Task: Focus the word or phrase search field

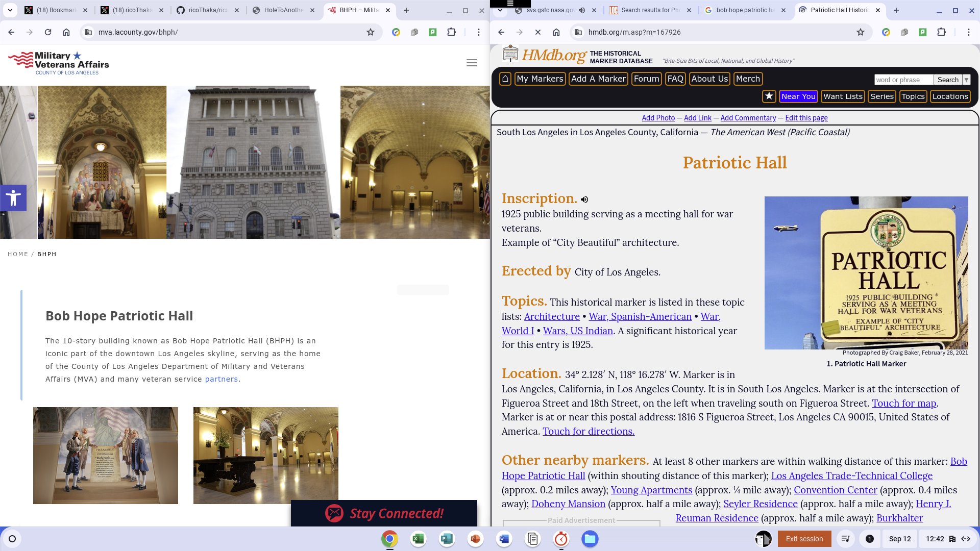Action: click(903, 80)
